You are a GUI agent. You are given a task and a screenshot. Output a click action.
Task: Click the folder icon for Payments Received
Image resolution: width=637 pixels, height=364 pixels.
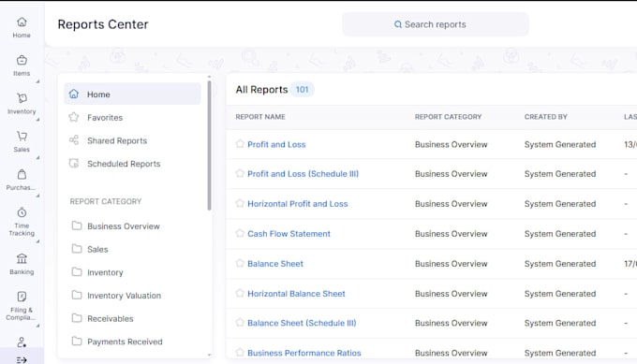[77, 342]
